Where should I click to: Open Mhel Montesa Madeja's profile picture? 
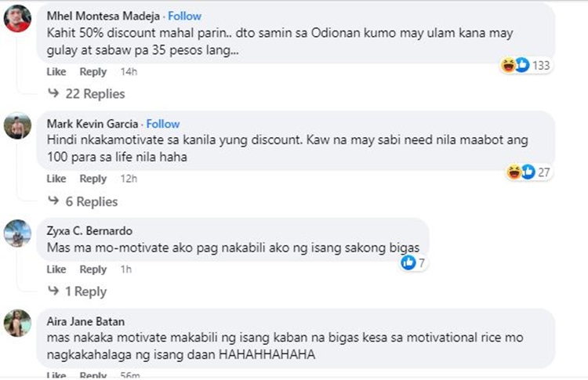tap(17, 18)
